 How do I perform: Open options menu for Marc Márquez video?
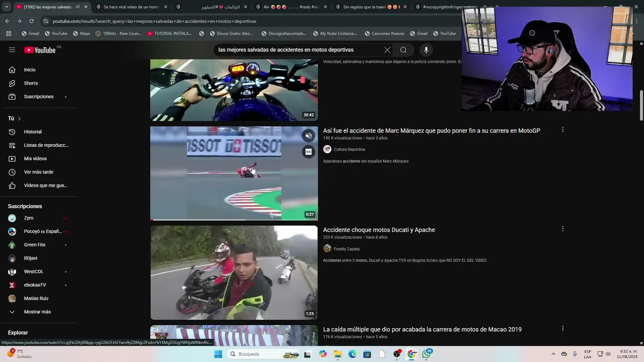(562, 130)
